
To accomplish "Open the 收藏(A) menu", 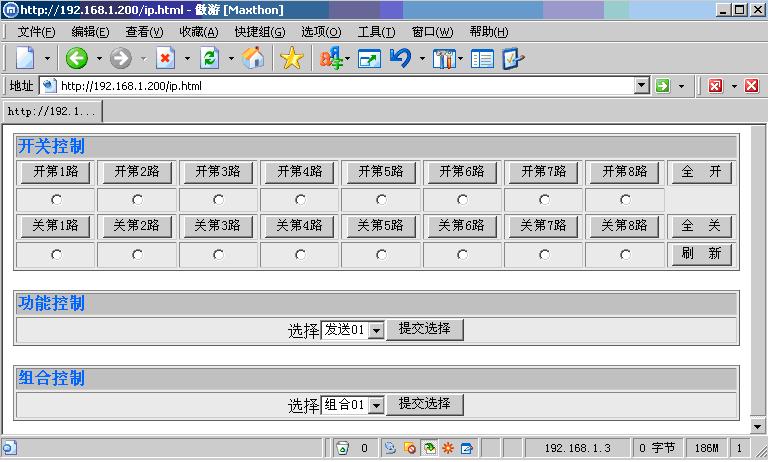I will [198, 32].
